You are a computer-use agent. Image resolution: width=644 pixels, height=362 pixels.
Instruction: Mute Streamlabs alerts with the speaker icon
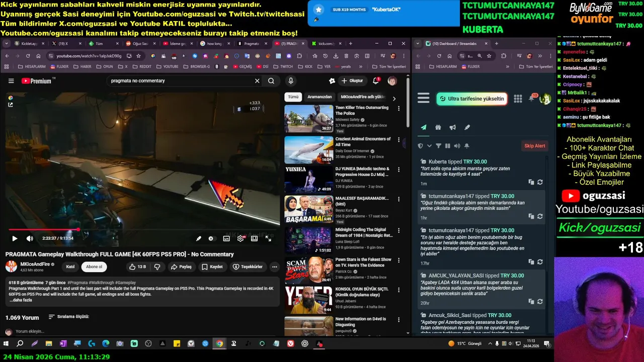[x=457, y=146]
